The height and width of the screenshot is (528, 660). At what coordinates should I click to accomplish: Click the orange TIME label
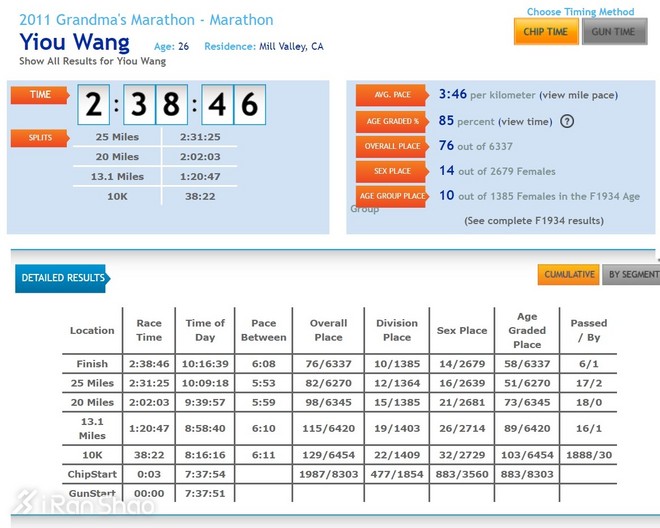(x=39, y=95)
